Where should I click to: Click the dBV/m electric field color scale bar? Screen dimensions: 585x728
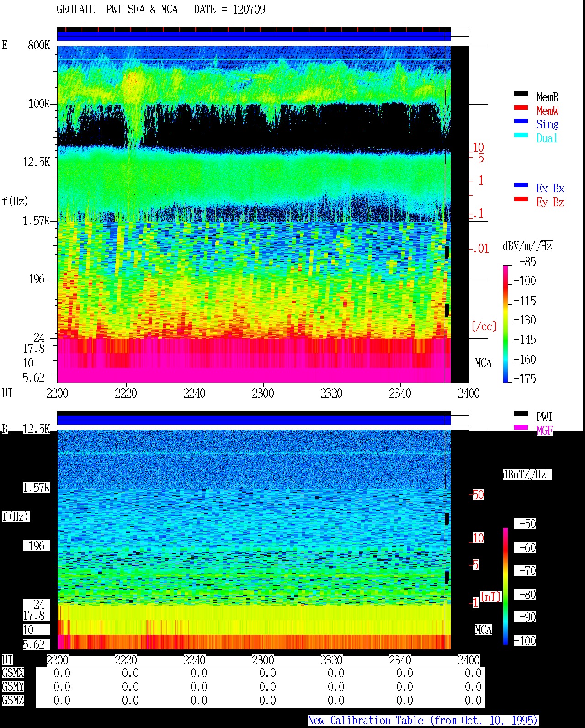[x=505, y=324]
